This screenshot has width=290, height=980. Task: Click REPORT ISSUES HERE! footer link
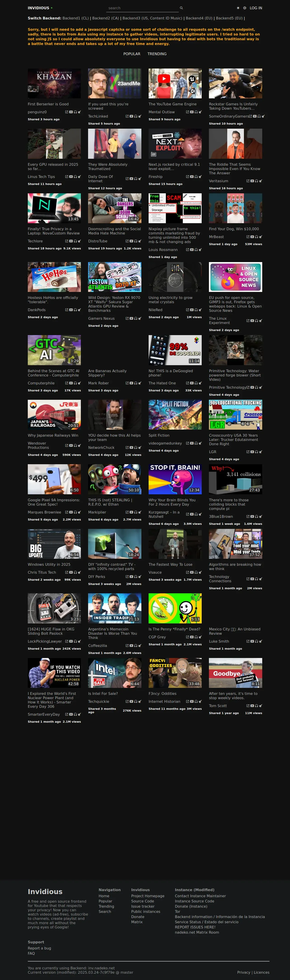[195, 927]
